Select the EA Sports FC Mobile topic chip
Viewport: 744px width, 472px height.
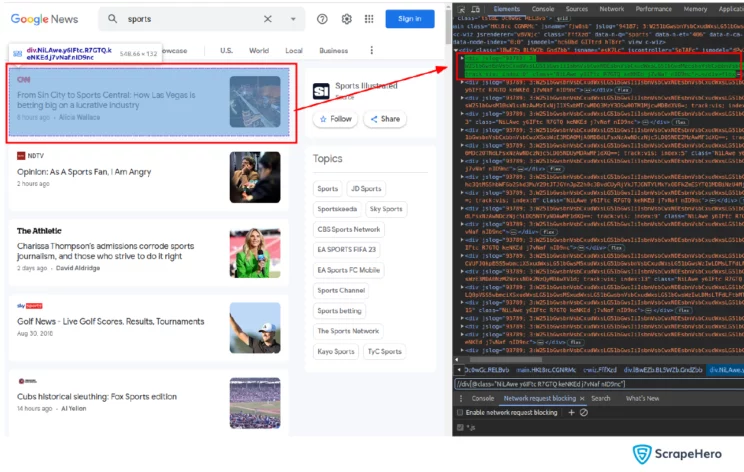click(x=349, y=270)
